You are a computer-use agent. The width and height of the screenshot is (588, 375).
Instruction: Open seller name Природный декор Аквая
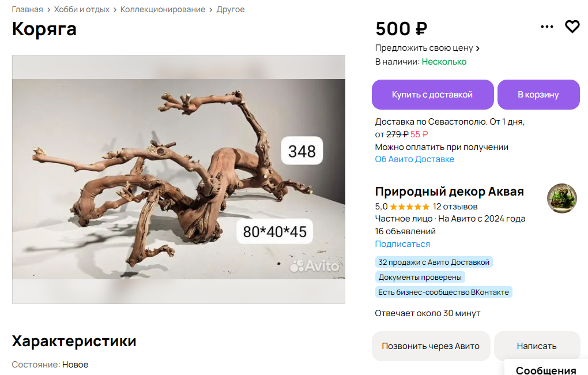pyautogui.click(x=449, y=192)
